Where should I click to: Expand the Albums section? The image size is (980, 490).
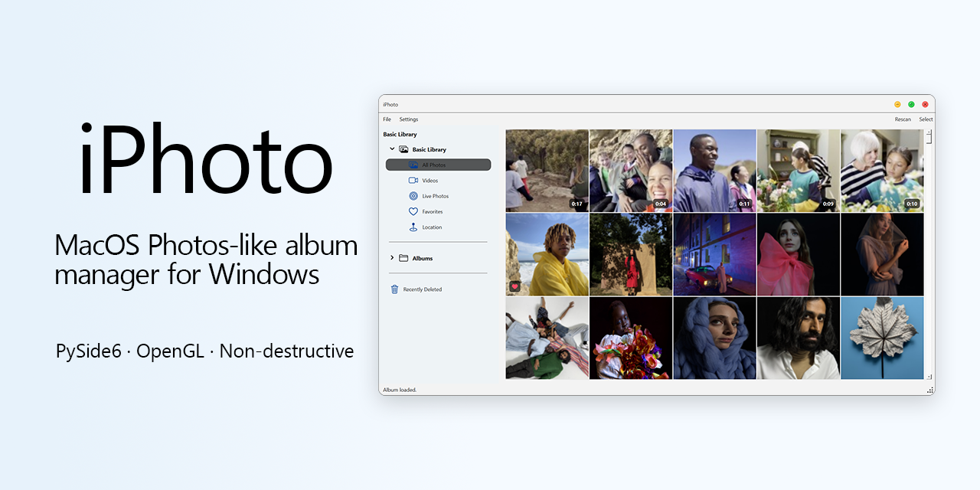(x=391, y=258)
